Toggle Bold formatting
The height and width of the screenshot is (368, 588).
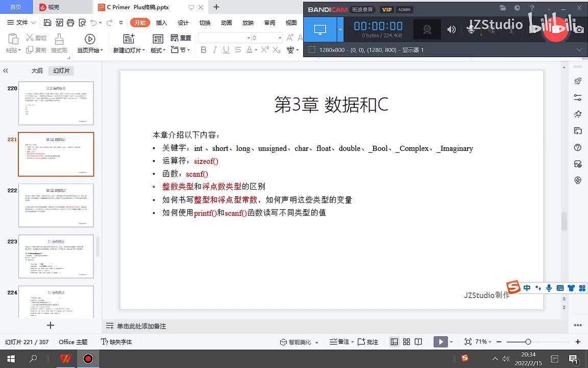tap(203, 50)
